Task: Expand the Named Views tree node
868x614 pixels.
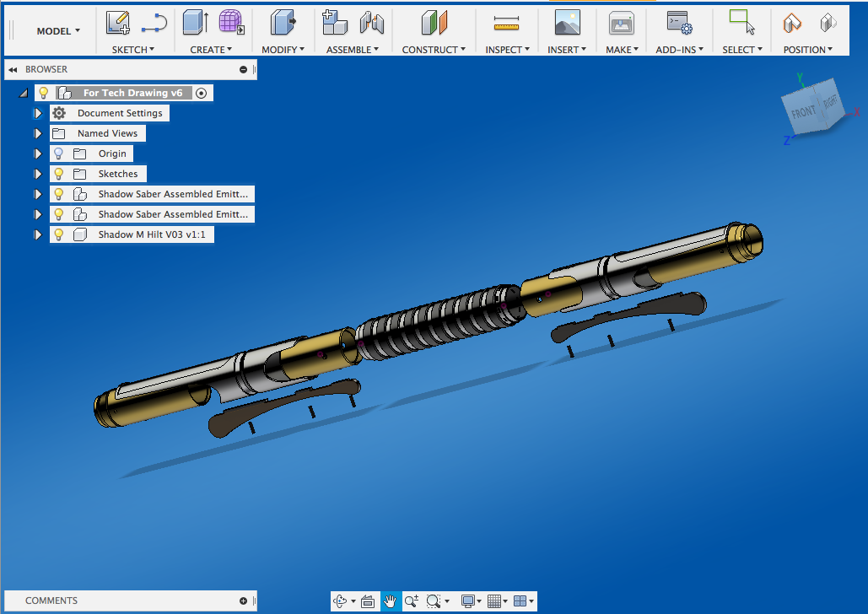Action: click(x=37, y=133)
